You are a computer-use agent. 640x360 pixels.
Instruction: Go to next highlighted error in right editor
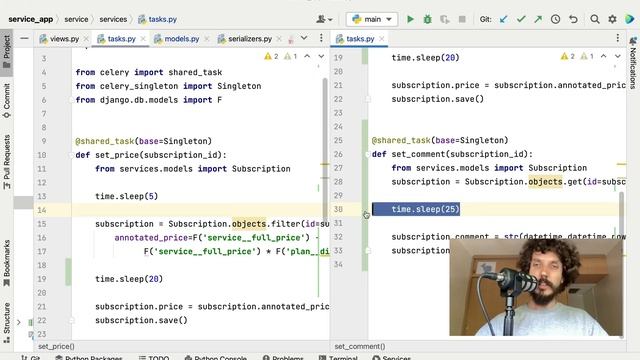(x=618, y=56)
